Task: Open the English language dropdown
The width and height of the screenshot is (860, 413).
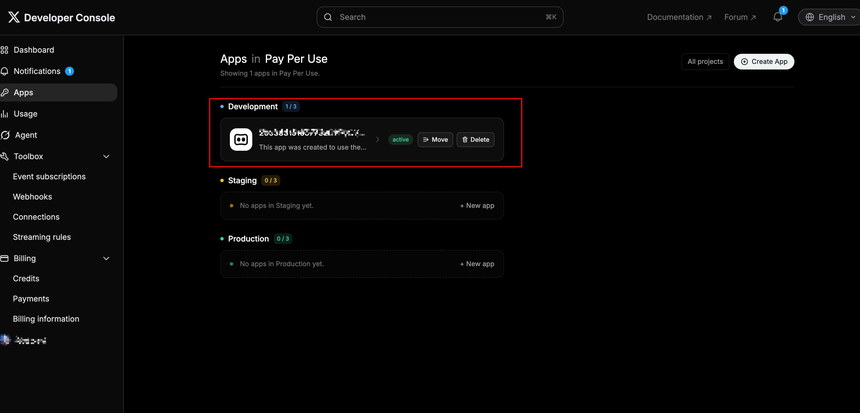Action: (829, 17)
